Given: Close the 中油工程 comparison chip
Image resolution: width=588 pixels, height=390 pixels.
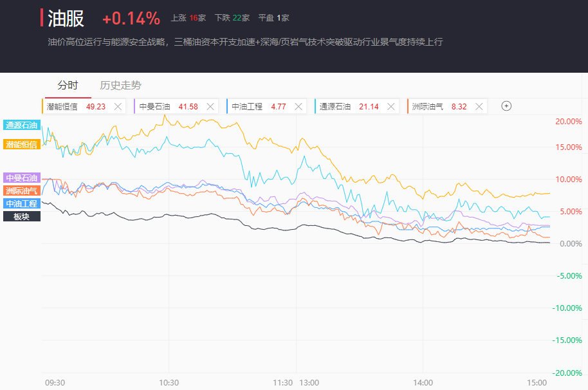Looking at the screenshot, I should point(299,107).
